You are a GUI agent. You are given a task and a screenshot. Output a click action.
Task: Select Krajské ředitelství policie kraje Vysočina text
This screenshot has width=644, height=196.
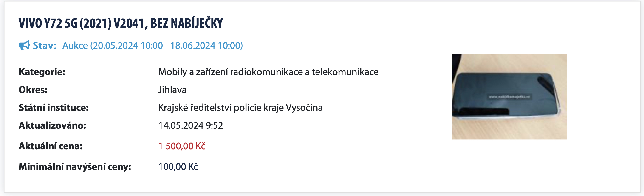[240, 107]
